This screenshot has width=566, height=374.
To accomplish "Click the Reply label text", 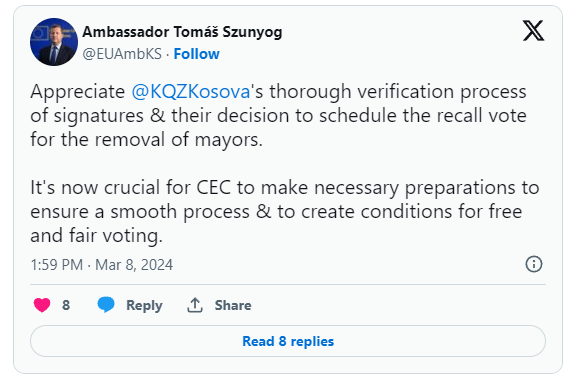I will pos(144,305).
